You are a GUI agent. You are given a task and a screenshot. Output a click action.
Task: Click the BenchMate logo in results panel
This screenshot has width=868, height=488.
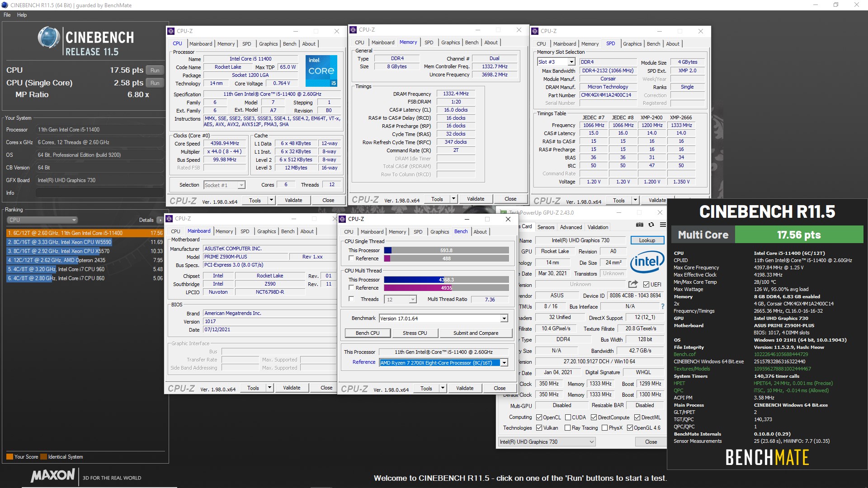[x=767, y=458]
